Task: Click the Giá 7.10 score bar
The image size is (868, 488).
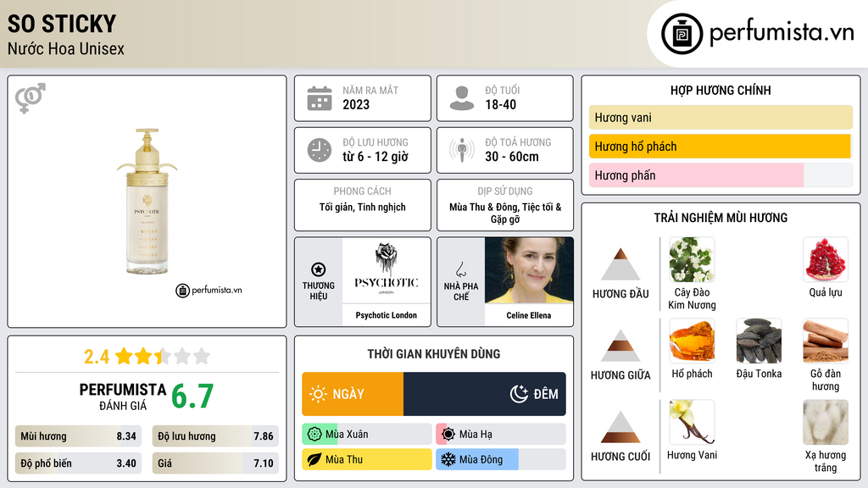Action: (215, 463)
